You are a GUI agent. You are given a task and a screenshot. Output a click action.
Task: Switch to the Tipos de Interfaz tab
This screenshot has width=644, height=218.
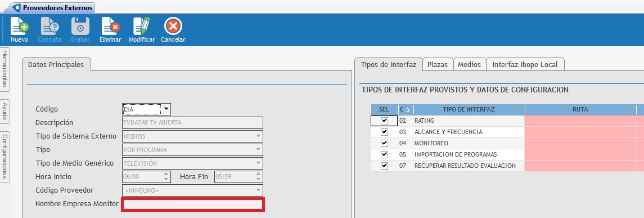tap(388, 65)
